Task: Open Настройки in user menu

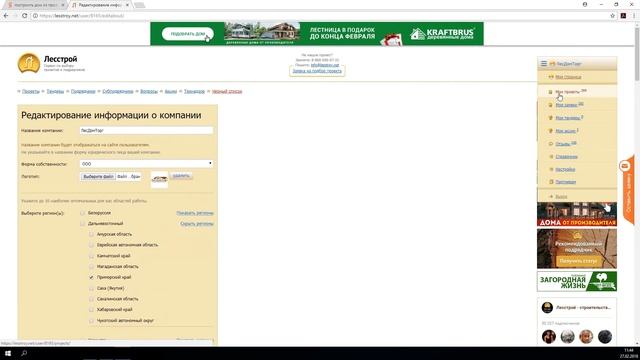Action: [x=565, y=169]
